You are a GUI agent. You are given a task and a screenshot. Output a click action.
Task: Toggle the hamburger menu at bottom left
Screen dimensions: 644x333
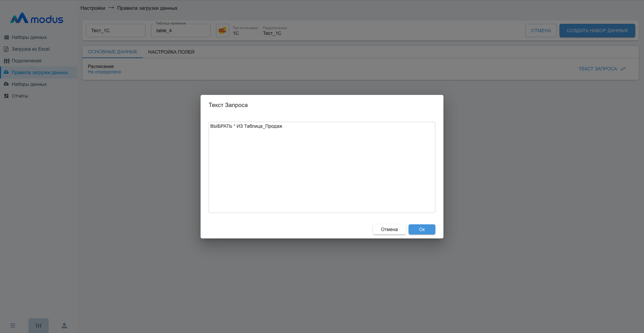pyautogui.click(x=13, y=326)
